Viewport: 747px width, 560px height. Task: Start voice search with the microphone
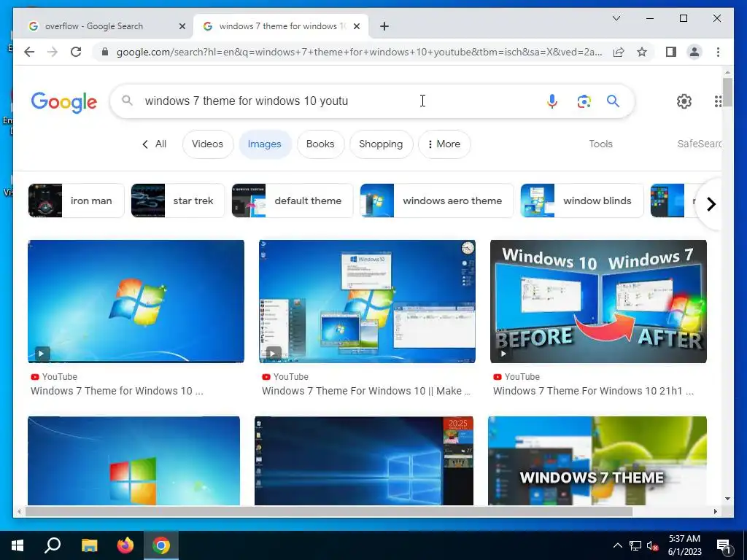click(552, 101)
